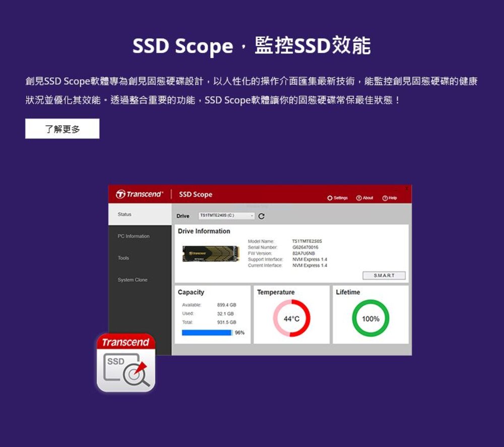The width and height of the screenshot is (504, 447).
Task: Click the 了解更多 button
Action: [x=62, y=129]
